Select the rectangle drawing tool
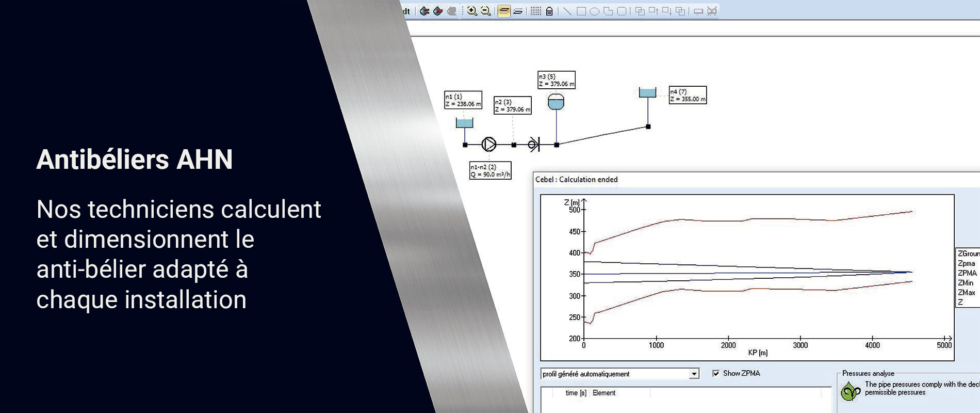Image resolution: width=980 pixels, height=413 pixels. tap(581, 11)
